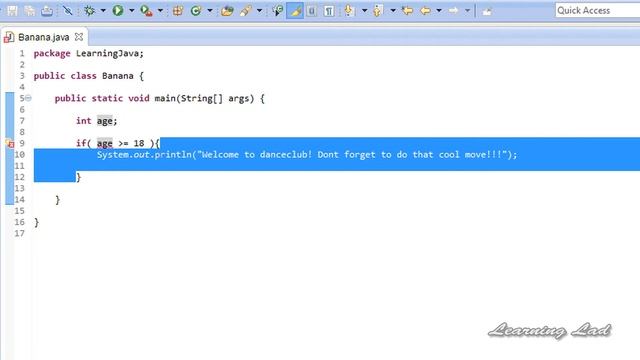Image resolution: width=640 pixels, height=360 pixels.
Task: Open the Search dropdown arrow
Action: pos(259,11)
